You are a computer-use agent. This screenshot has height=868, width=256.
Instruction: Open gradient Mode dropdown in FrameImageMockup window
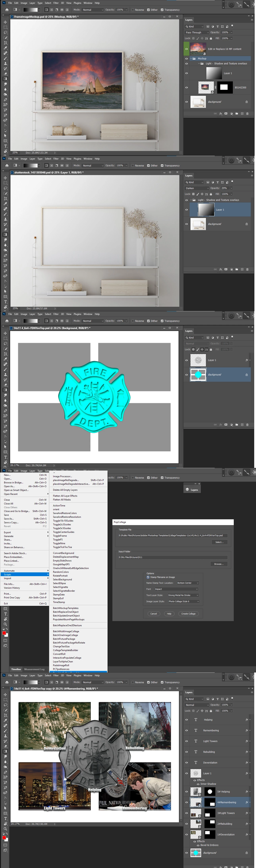[93, 10]
